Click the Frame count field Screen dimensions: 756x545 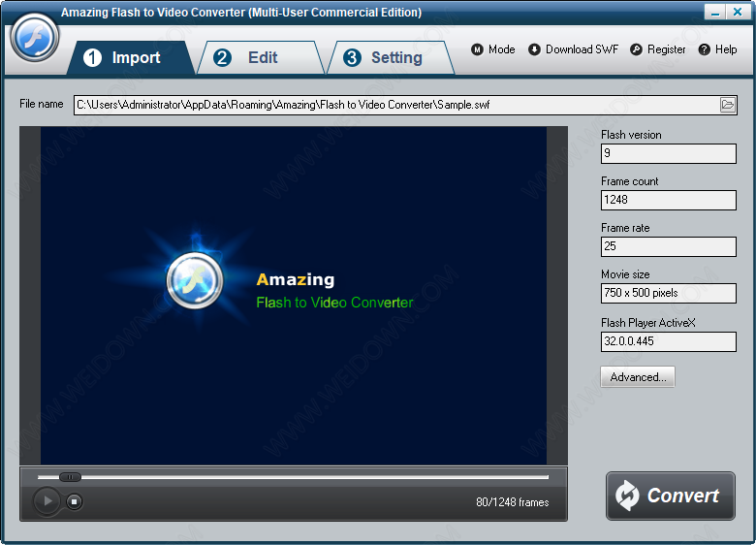coord(668,200)
